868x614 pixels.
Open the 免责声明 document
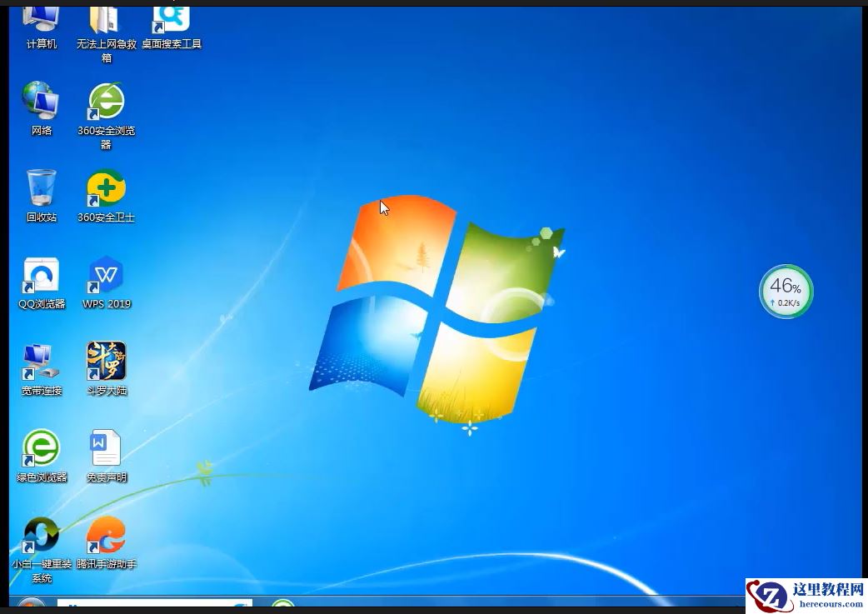[x=105, y=447]
